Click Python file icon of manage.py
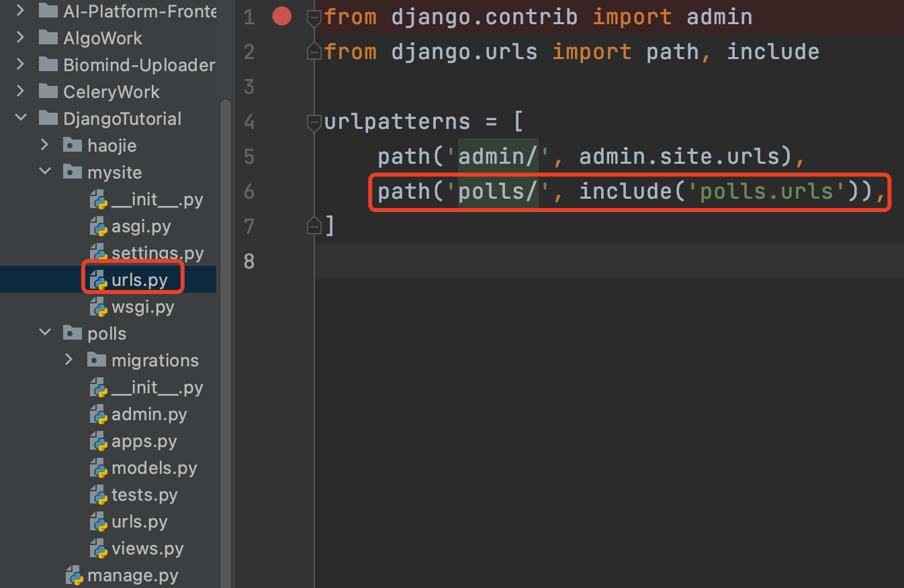Viewport: 904px width, 588px height. click(75, 575)
